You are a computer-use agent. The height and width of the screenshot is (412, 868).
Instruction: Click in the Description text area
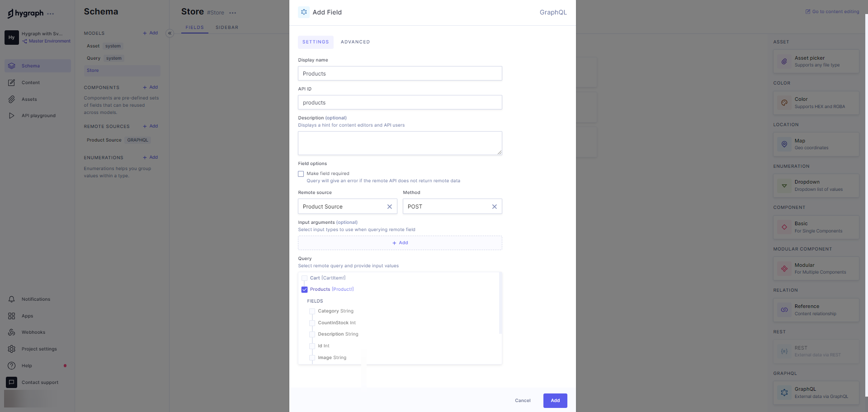coord(400,143)
